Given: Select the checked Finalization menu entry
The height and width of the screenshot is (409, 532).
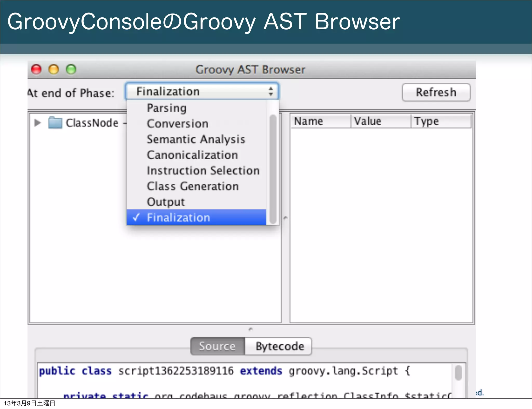Looking at the screenshot, I should [196, 217].
